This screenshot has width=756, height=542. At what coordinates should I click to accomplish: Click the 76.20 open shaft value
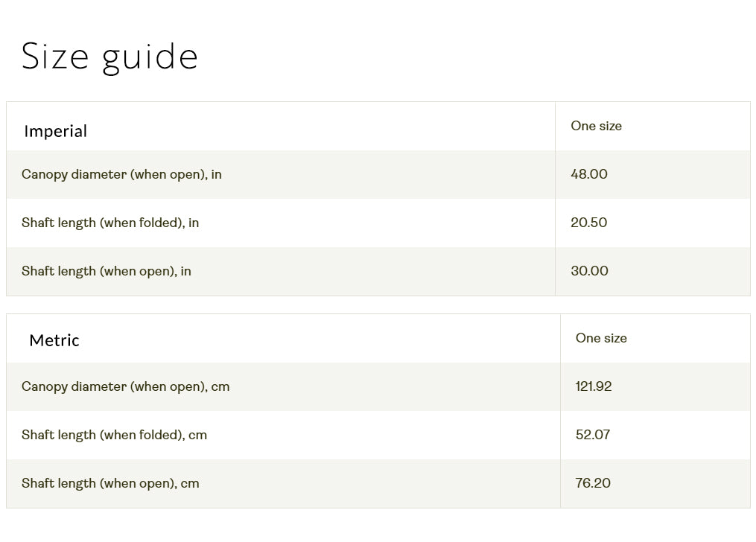coord(593,483)
